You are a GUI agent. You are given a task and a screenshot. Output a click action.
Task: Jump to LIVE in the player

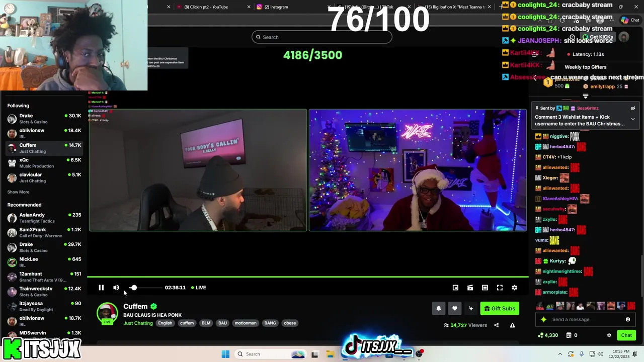(x=199, y=288)
